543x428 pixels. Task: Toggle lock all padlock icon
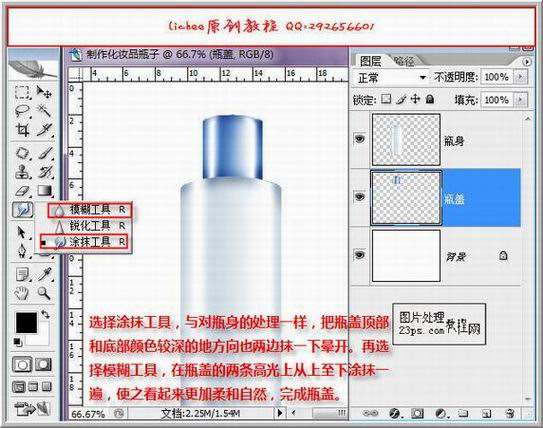(x=430, y=99)
